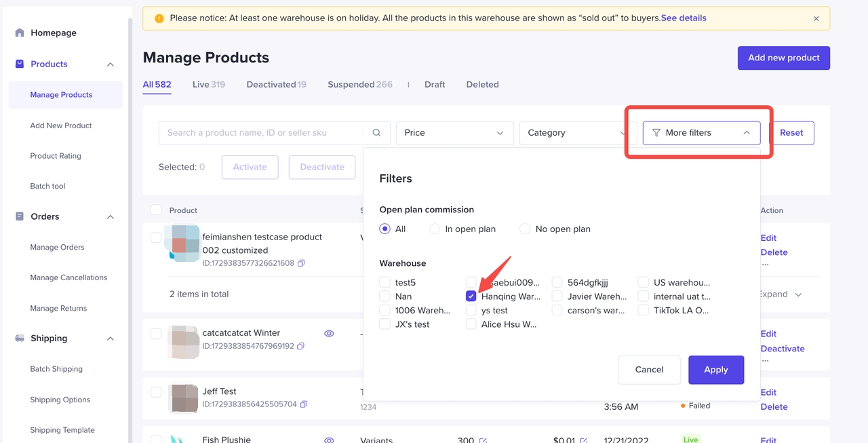Preview catcatcatcat Winter using its eye icon
This screenshot has width=868, height=443.
click(329, 333)
